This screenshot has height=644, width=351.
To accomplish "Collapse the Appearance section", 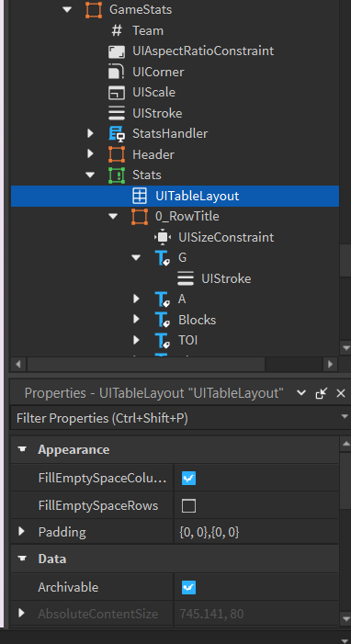I will (x=23, y=450).
